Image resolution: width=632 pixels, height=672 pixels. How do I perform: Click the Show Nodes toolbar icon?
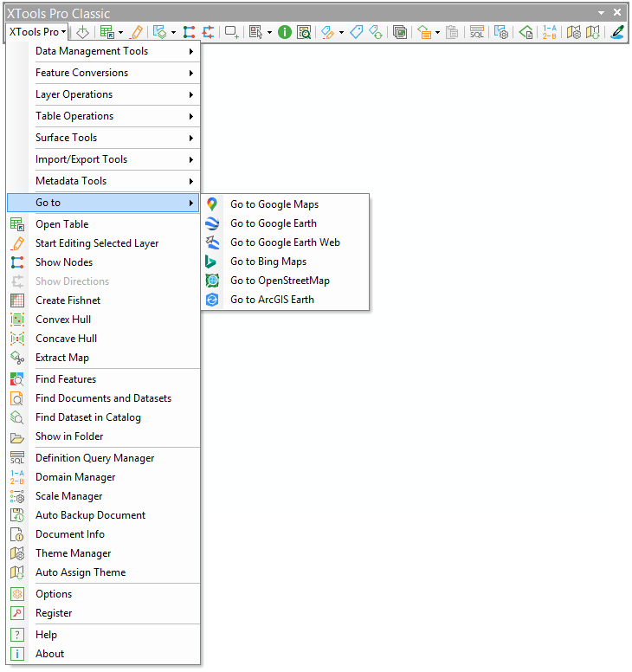point(189,32)
